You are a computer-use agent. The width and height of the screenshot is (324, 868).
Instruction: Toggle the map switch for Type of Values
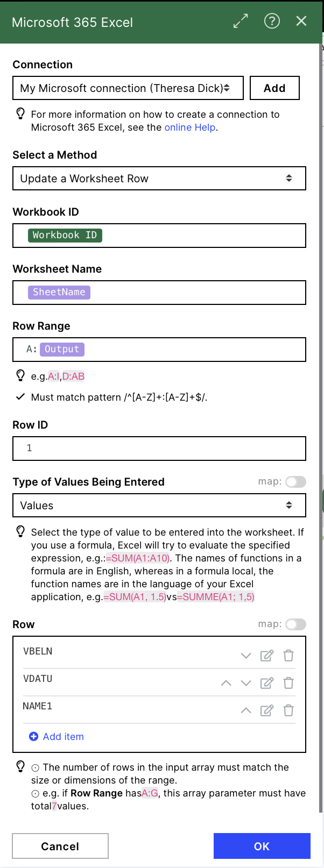[295, 482]
